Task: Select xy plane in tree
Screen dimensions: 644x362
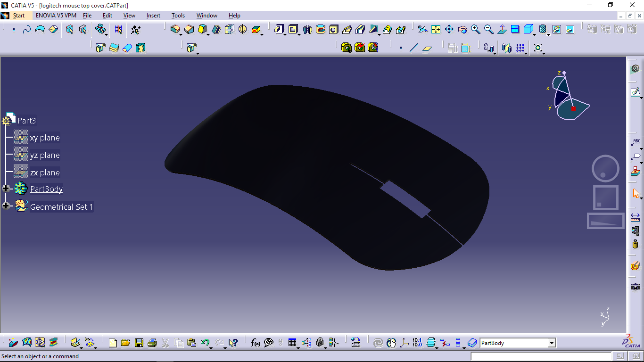Action: click(45, 138)
